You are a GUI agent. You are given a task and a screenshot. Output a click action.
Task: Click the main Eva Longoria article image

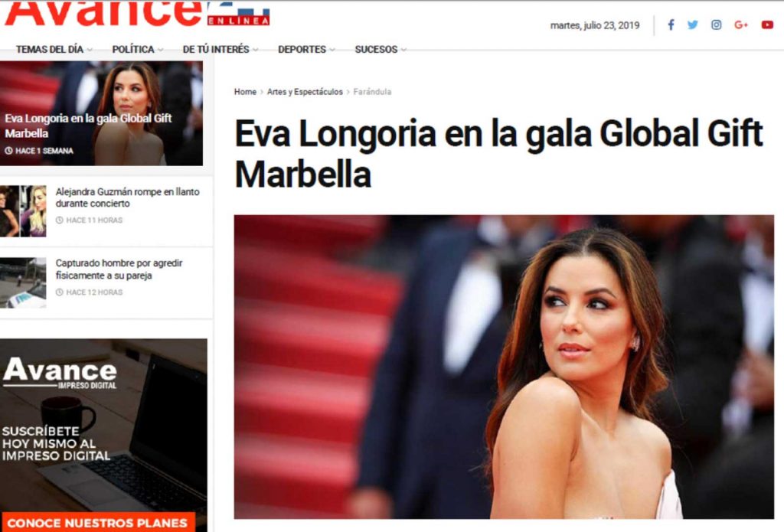504,367
